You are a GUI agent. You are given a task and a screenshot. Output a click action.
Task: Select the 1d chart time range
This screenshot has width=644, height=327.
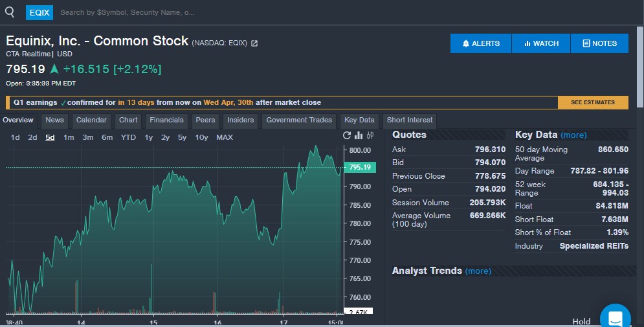pyautogui.click(x=15, y=137)
